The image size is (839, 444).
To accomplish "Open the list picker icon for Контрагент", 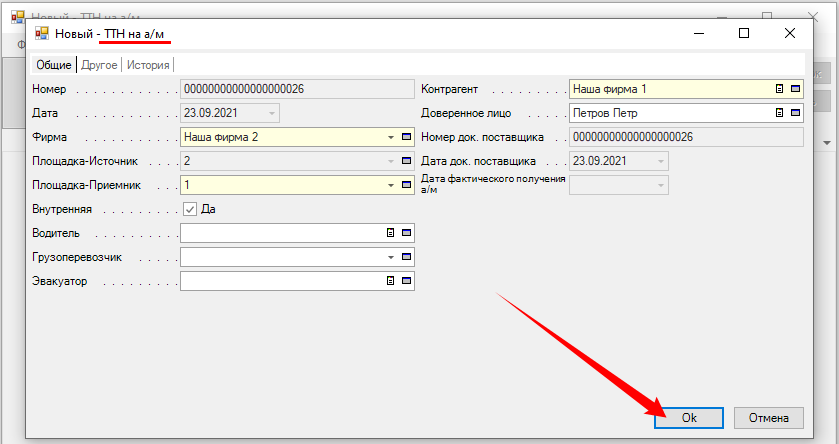I will coord(779,89).
